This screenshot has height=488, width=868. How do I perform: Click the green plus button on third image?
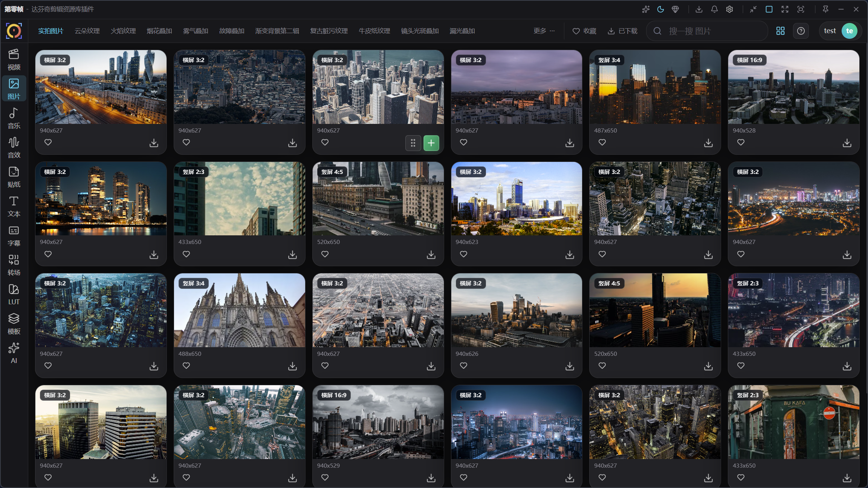pyautogui.click(x=431, y=143)
